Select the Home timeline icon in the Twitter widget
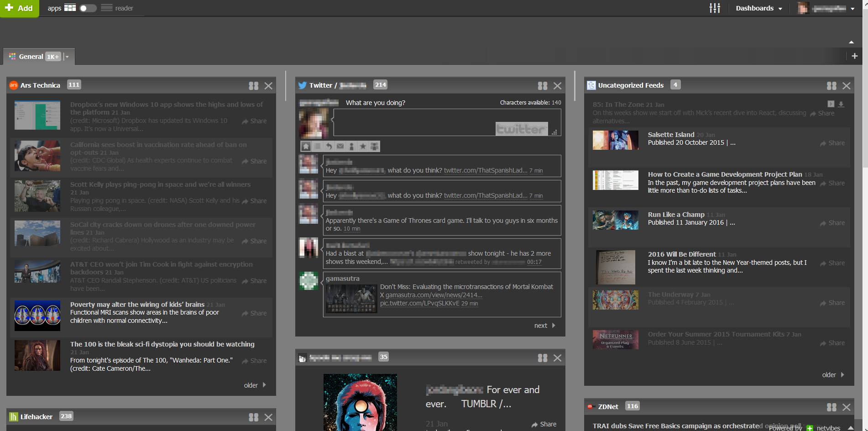The image size is (868, 431). [x=306, y=147]
